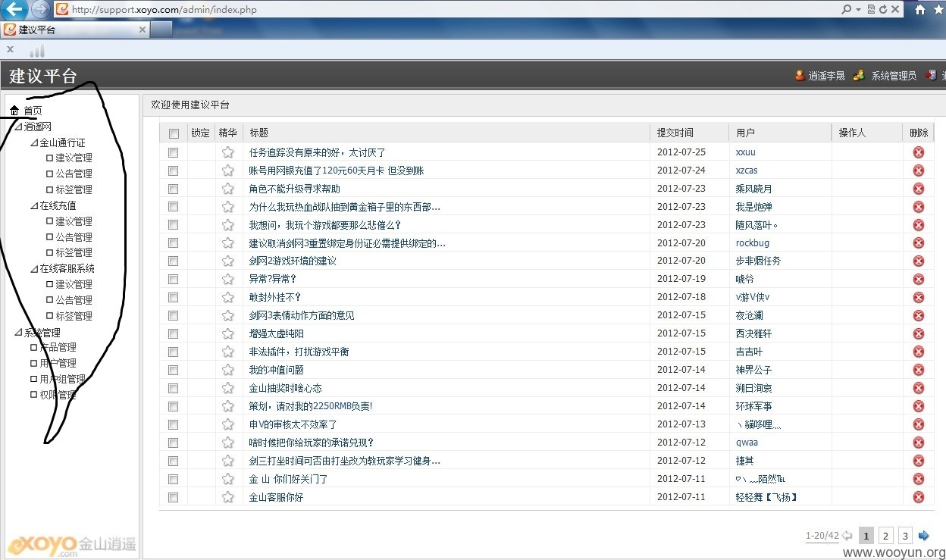Click username 环球军事 in user column
Screen dimensions: 946x560
(754, 406)
